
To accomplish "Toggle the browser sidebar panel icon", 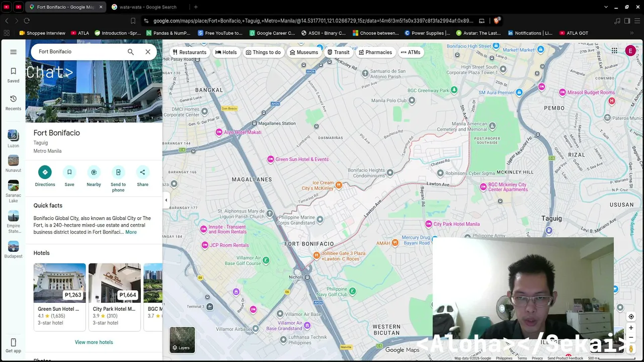I will (627, 21).
